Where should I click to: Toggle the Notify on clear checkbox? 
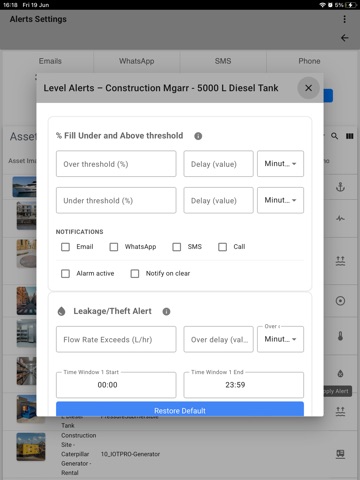pyautogui.click(x=135, y=274)
